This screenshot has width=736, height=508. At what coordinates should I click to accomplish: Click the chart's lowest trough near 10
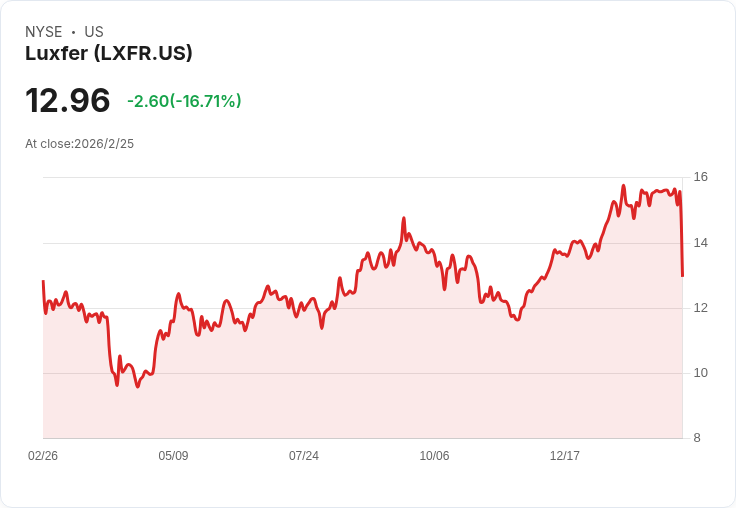(138, 386)
